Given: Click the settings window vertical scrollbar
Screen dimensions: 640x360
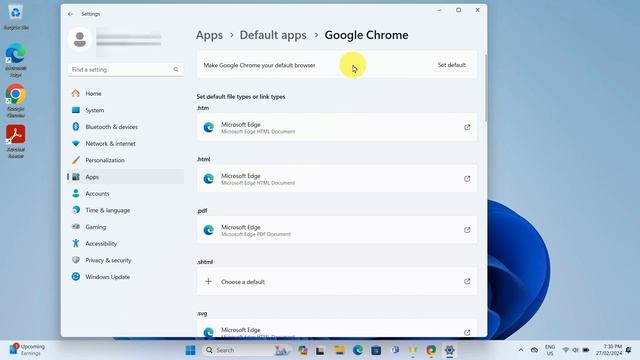Looking at the screenshot, I should [x=485, y=88].
